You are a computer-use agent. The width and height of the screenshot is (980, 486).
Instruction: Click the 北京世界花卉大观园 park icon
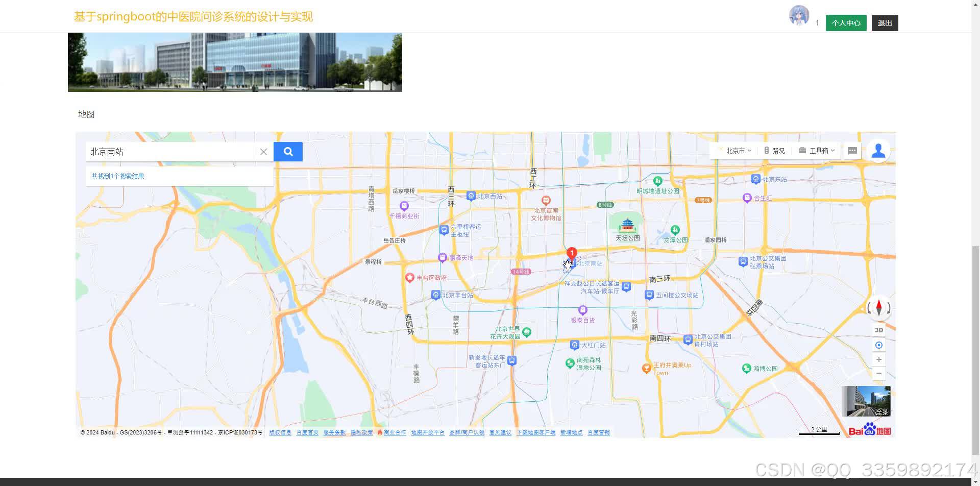tap(527, 332)
